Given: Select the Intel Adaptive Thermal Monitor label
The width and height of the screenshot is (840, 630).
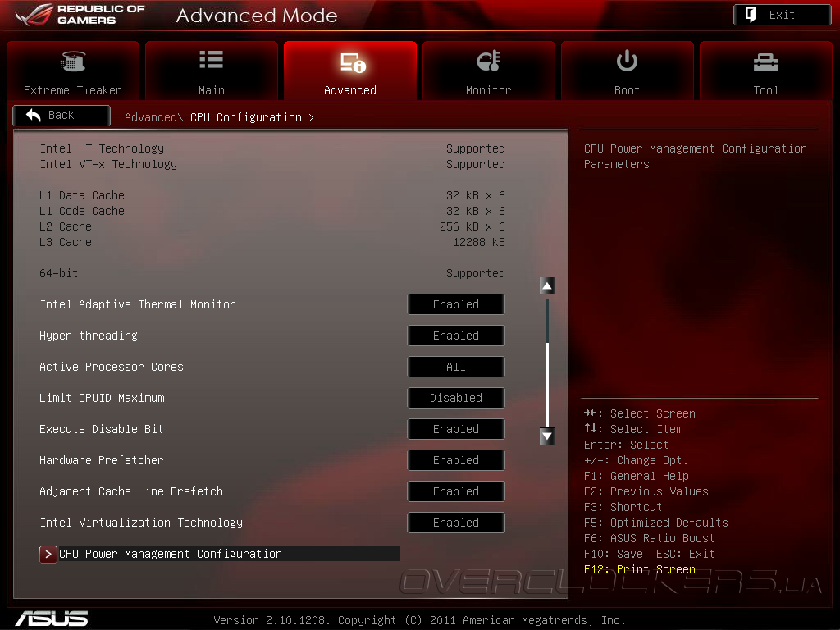Looking at the screenshot, I should (x=138, y=304).
